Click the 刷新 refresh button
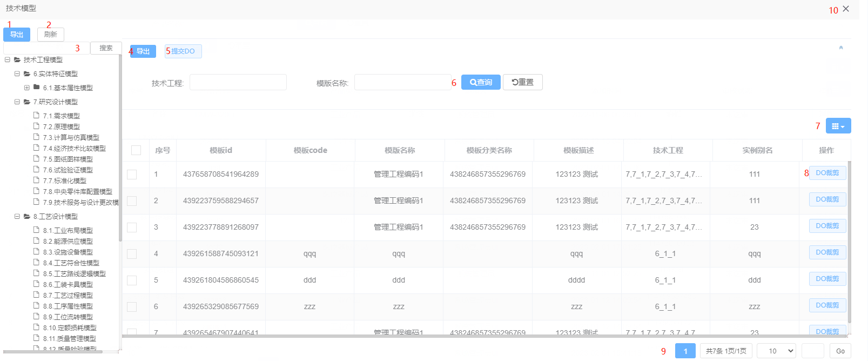Screen dimensions: 868x361 pyautogui.click(x=51, y=35)
